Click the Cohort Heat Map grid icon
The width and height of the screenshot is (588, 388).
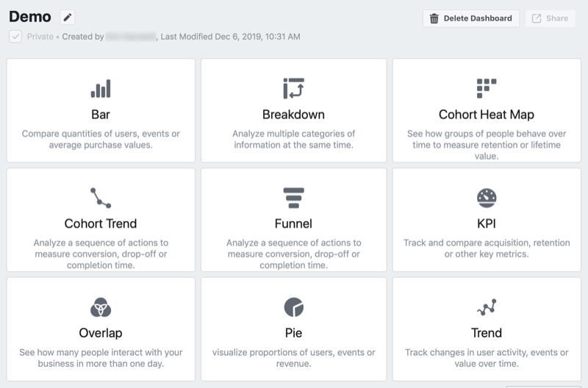487,88
